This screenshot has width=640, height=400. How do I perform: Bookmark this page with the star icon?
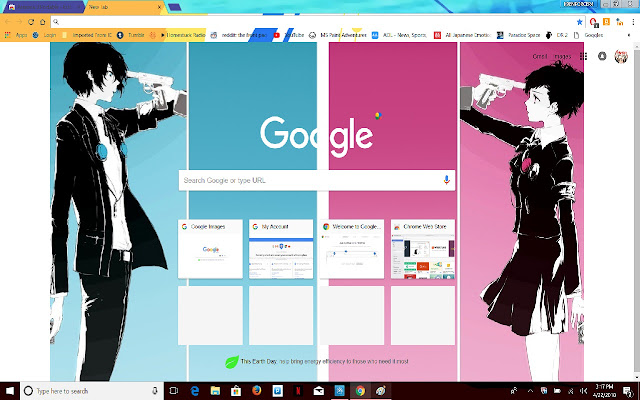(x=579, y=22)
